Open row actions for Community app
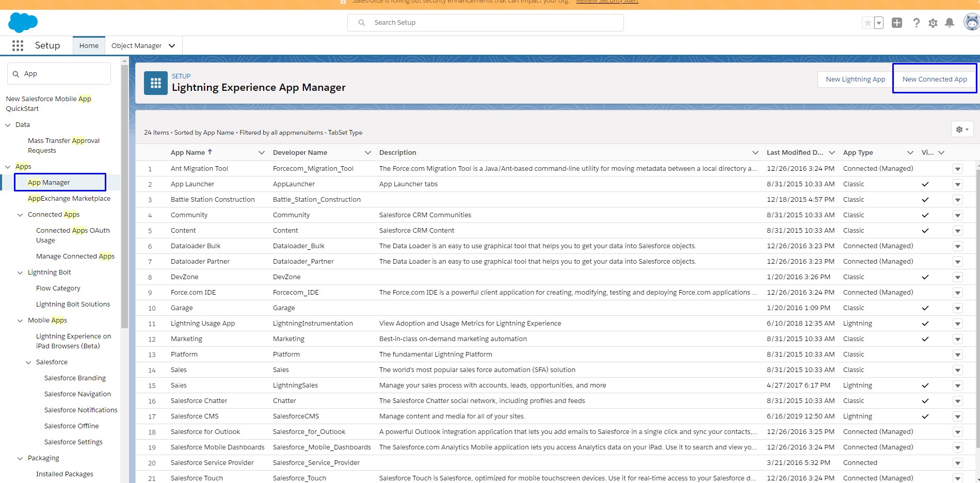The image size is (980, 483). 958,215
